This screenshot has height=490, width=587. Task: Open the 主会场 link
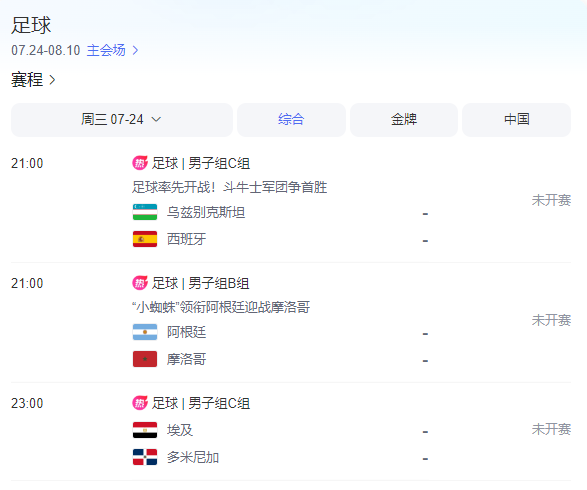tap(106, 50)
